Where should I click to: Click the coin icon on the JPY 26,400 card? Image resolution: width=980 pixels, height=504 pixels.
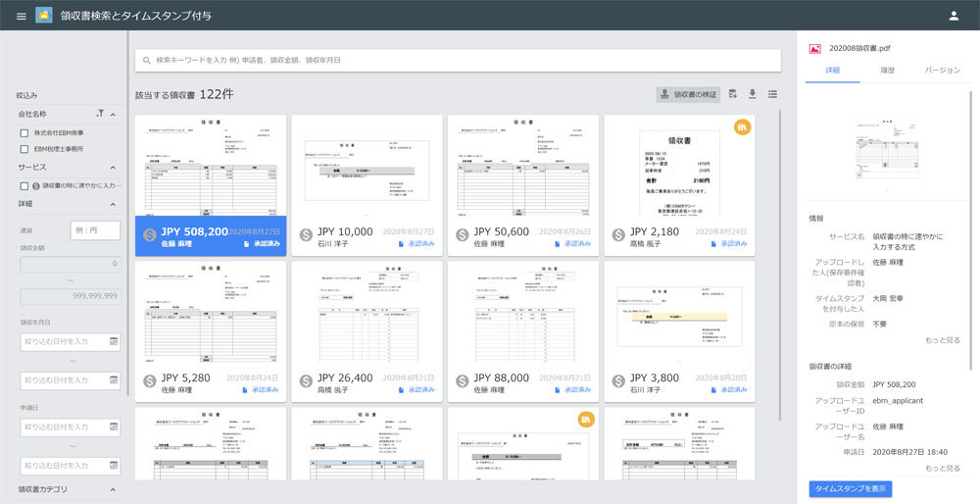pos(306,380)
